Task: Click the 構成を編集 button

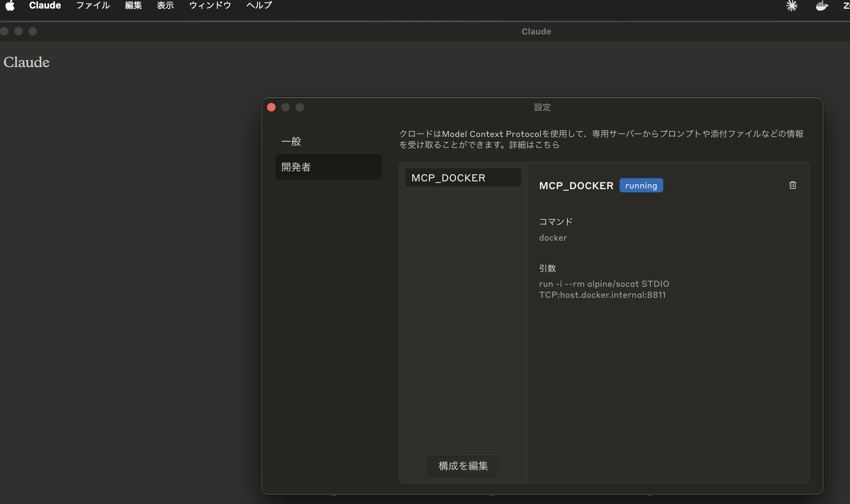Action: click(463, 466)
